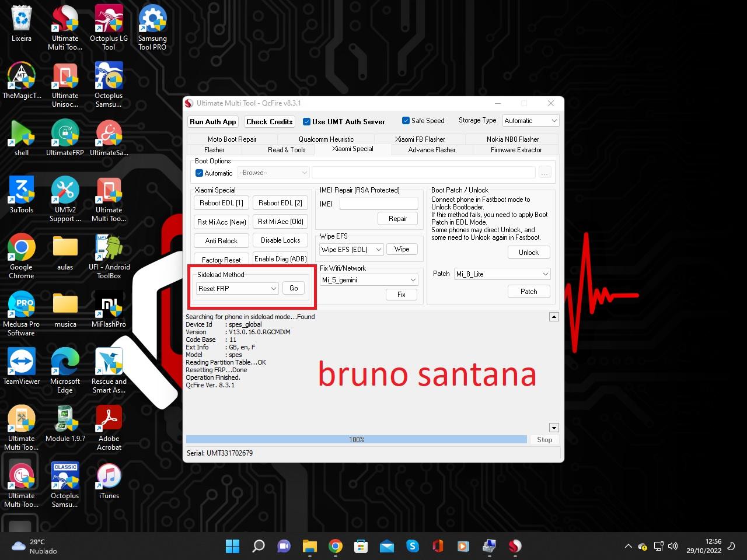Open the UFI - Android ToolBox icon
The width and height of the screenshot is (747, 560).
(109, 256)
